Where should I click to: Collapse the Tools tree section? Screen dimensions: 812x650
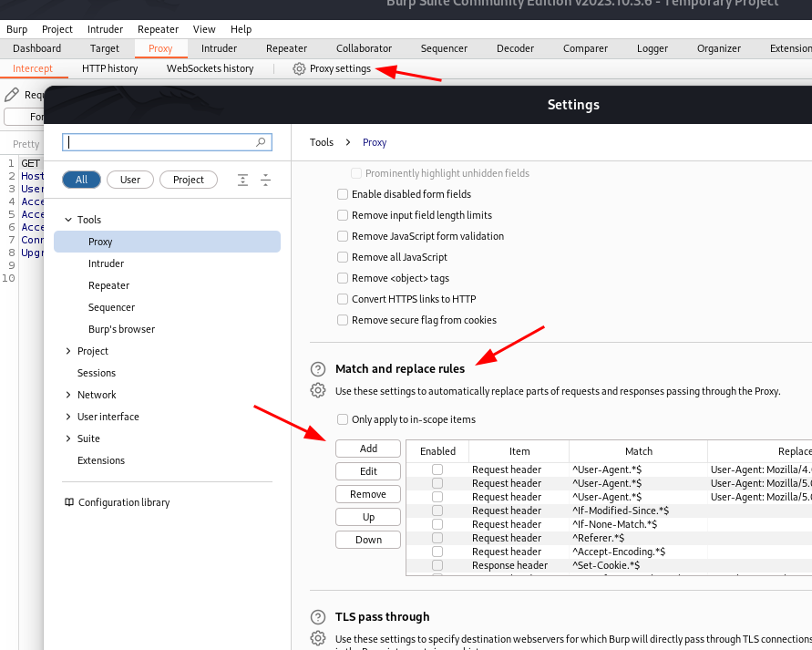(68, 220)
